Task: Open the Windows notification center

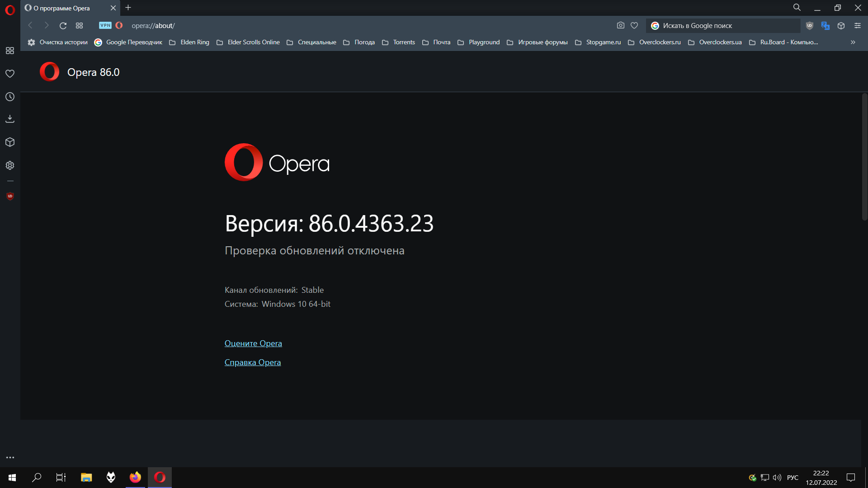Action: coord(851,478)
